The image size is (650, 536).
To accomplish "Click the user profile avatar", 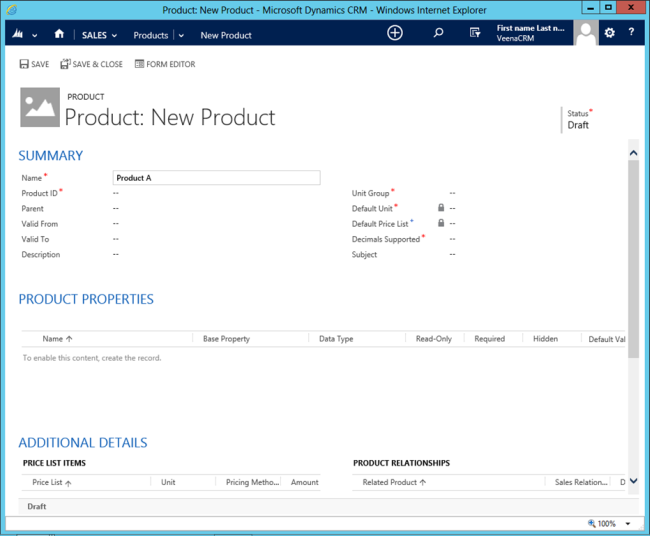I will tap(586, 33).
